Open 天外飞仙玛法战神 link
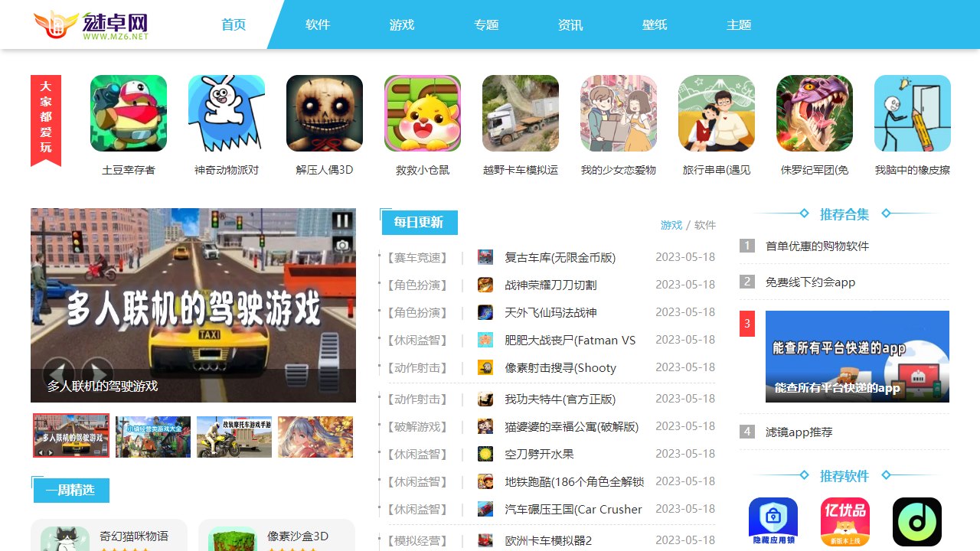 click(x=550, y=312)
